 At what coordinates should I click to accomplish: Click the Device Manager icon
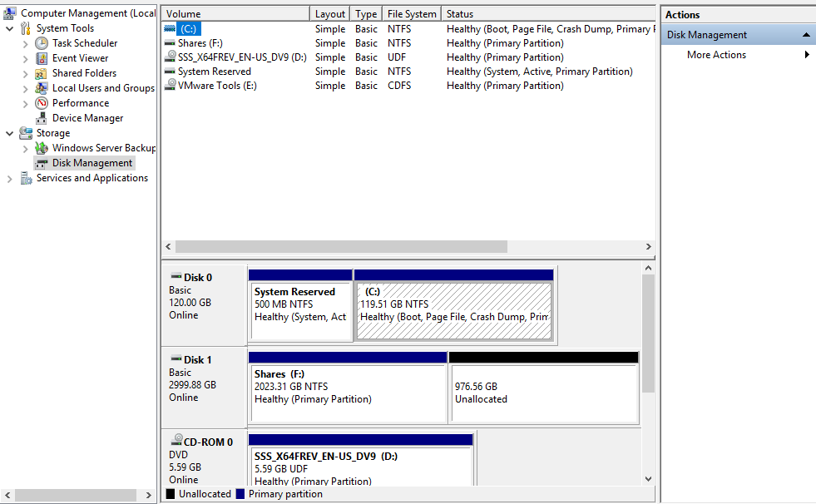[x=42, y=118]
